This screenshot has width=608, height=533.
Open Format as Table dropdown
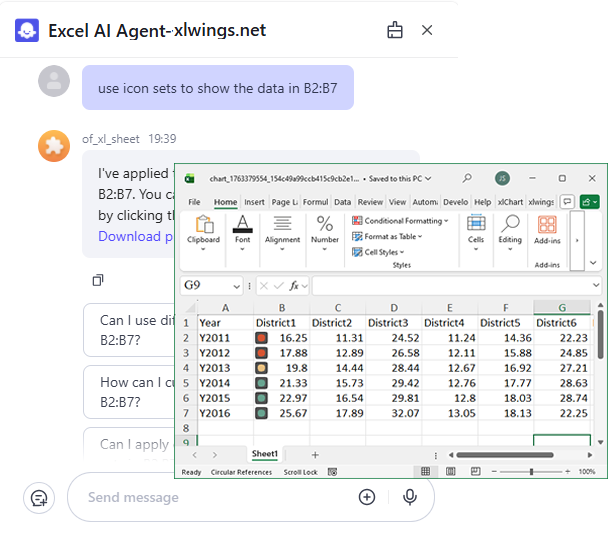point(387,236)
